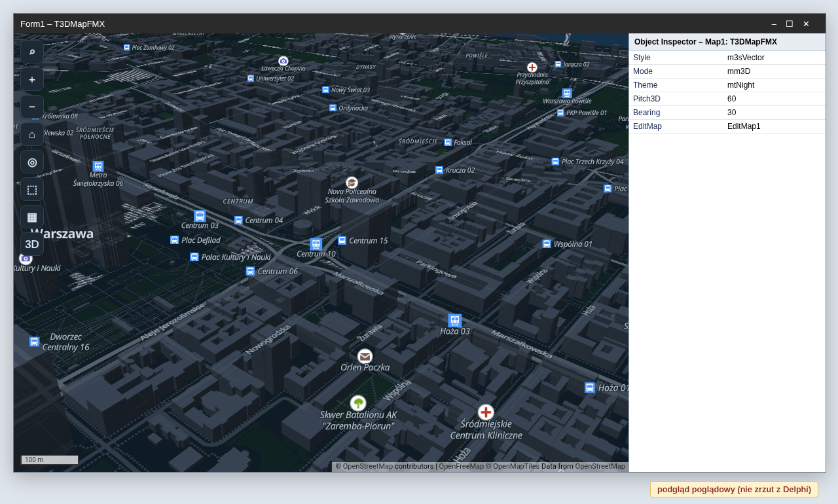
Task: Edit the Style property value m3sVector
Action: pos(774,58)
